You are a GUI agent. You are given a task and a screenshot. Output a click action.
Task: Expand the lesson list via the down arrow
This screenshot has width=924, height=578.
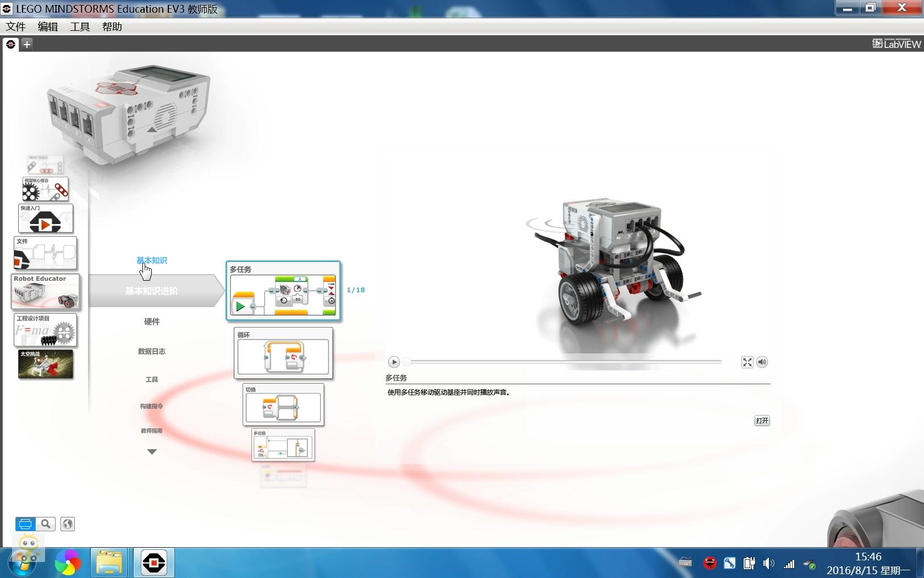pos(152,451)
